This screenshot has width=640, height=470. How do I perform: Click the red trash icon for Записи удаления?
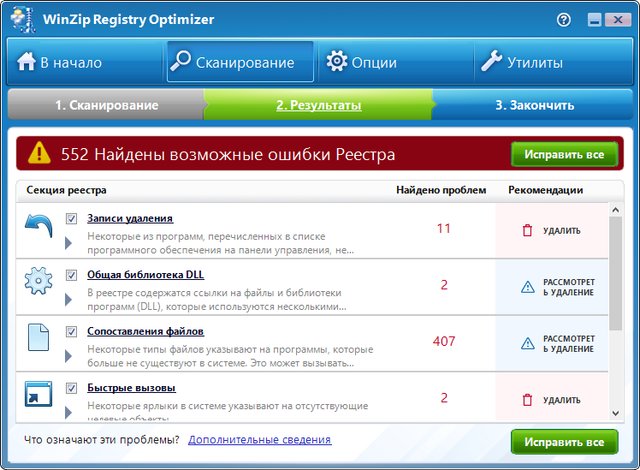click(x=527, y=230)
